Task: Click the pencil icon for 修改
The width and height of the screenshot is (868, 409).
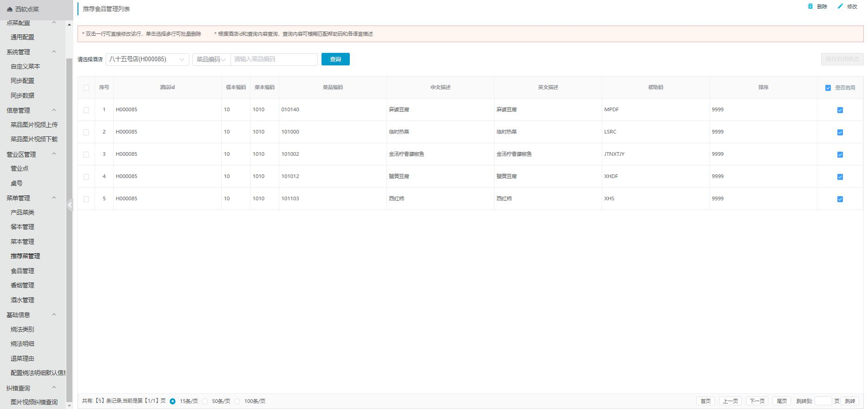Action: coord(840,6)
